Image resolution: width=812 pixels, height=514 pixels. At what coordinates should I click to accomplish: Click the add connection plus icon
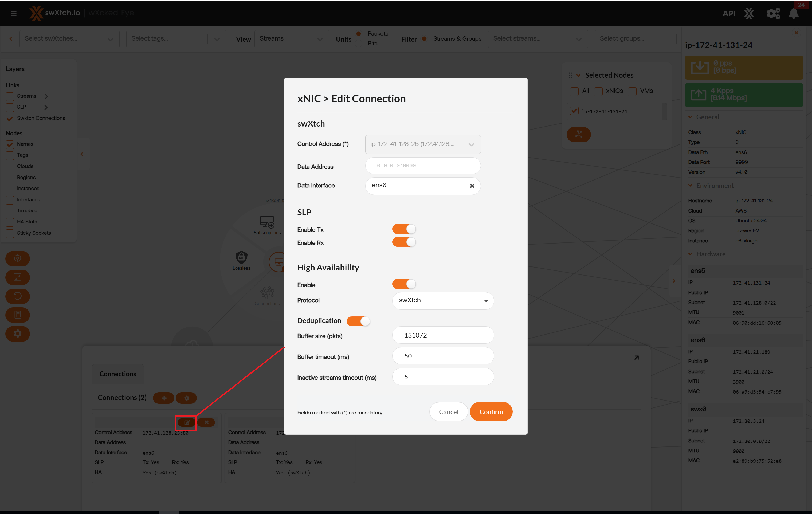coord(164,398)
